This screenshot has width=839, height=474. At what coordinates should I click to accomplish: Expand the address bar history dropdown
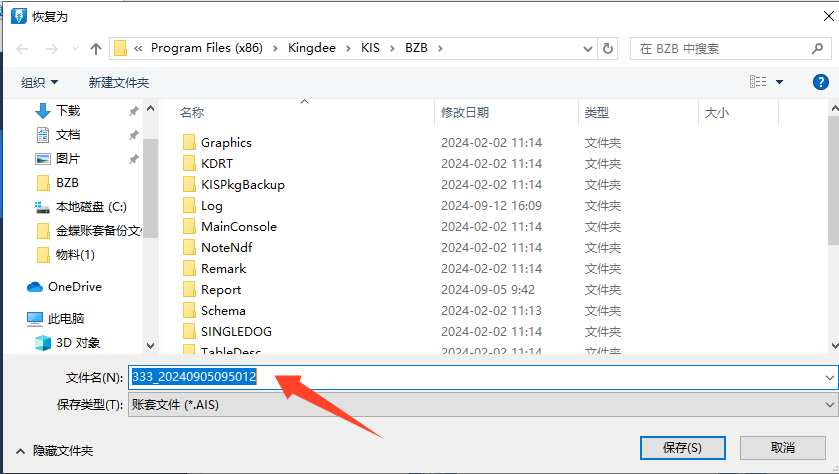point(588,49)
